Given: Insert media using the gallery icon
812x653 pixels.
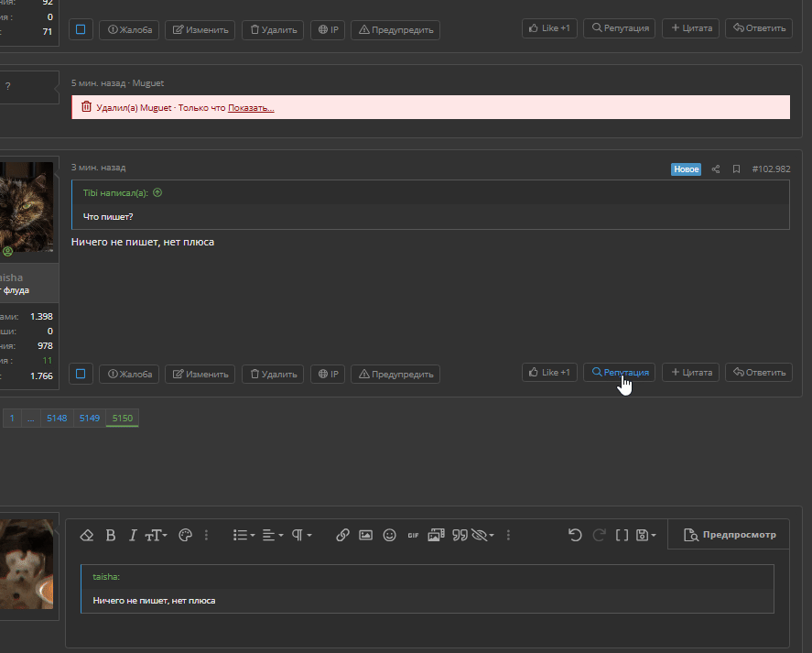Looking at the screenshot, I should tap(436, 535).
